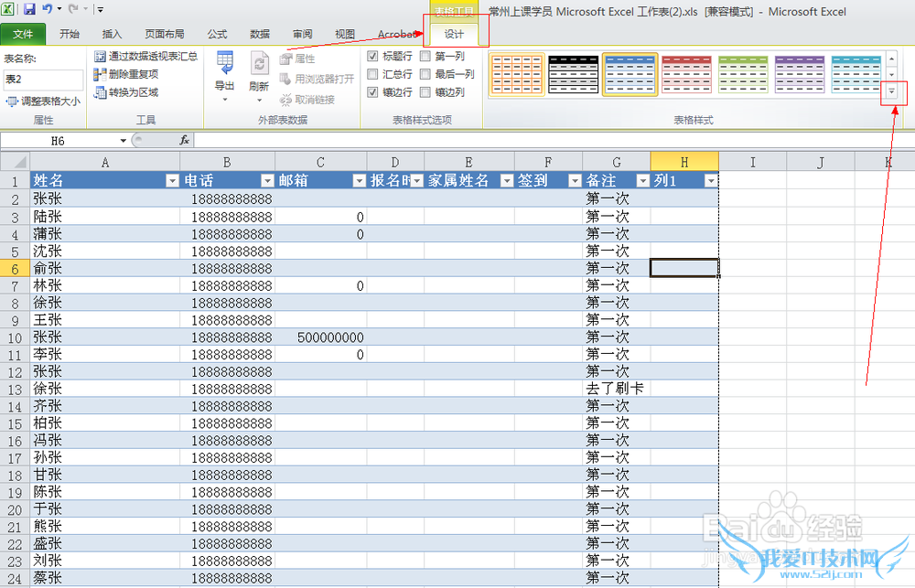Enable the Total Row (汇总行) checkbox
The width and height of the screenshot is (915, 588).
tap(373, 74)
